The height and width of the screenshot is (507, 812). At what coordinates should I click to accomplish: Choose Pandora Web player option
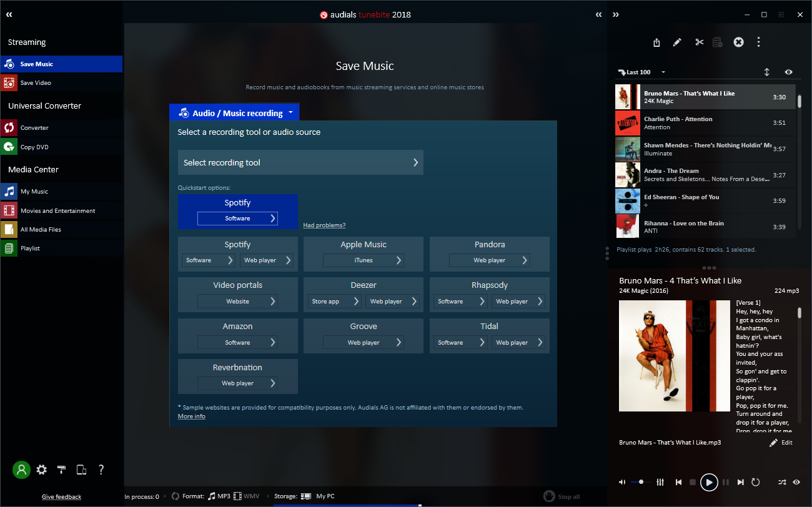coord(489,260)
